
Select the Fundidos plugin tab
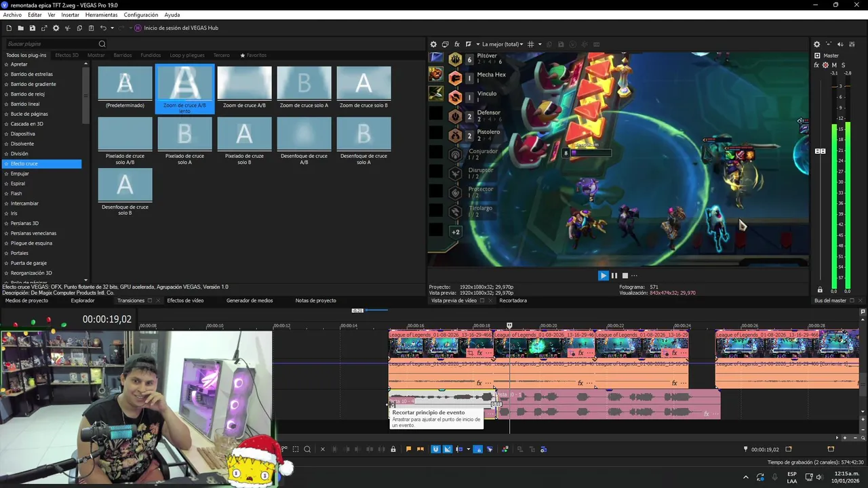tap(151, 55)
